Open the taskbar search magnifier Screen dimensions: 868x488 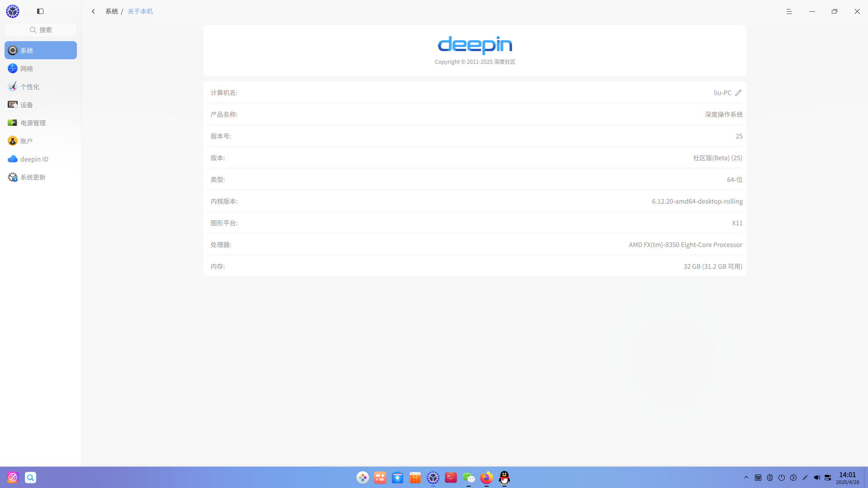[x=30, y=478]
